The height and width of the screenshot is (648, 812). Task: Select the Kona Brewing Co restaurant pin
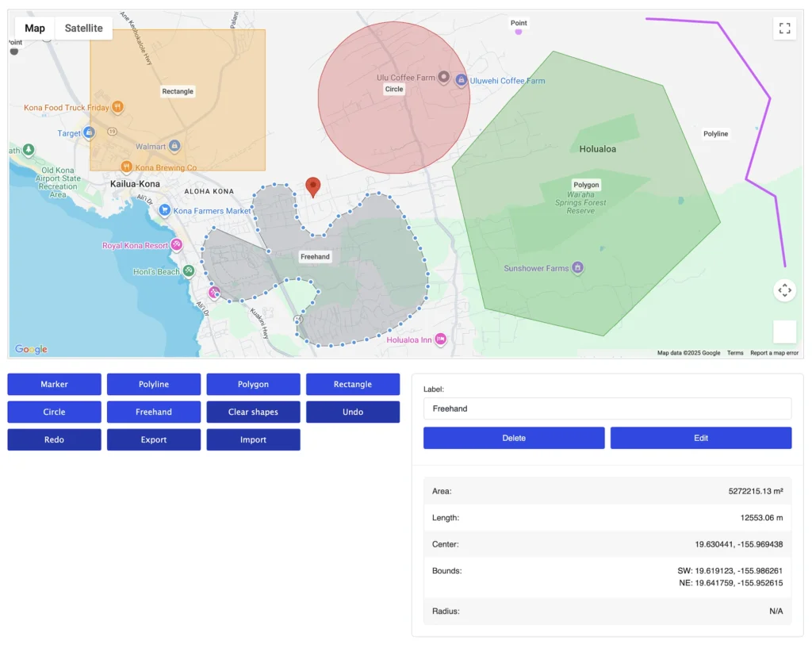(x=125, y=167)
